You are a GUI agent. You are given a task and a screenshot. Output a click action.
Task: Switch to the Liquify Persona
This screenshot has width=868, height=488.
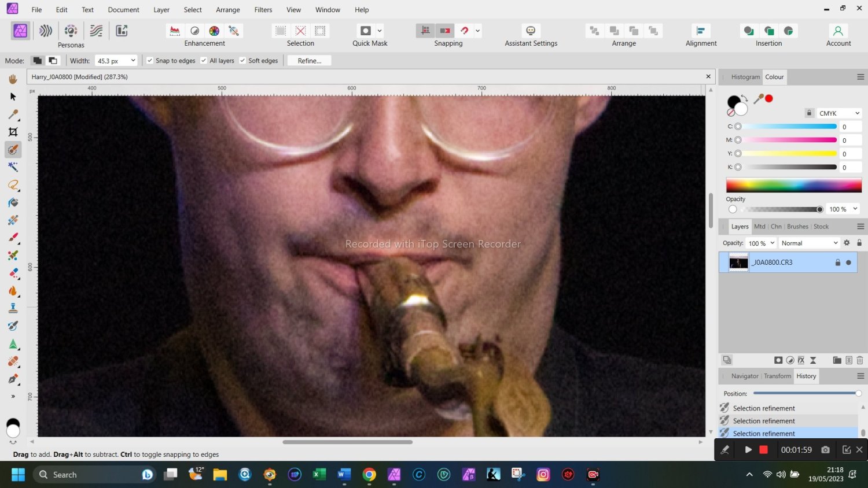tap(46, 31)
